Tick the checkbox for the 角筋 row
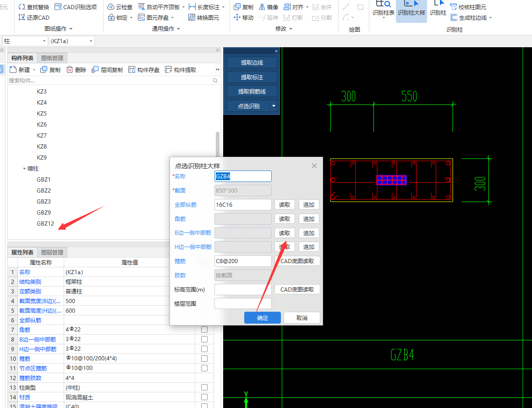Screen dimensions: 532x408 pos(204,329)
